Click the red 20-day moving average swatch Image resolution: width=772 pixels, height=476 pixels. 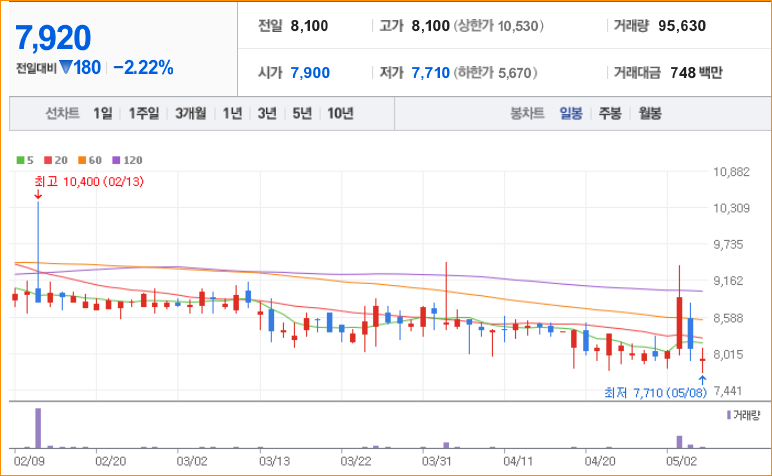click(x=48, y=160)
